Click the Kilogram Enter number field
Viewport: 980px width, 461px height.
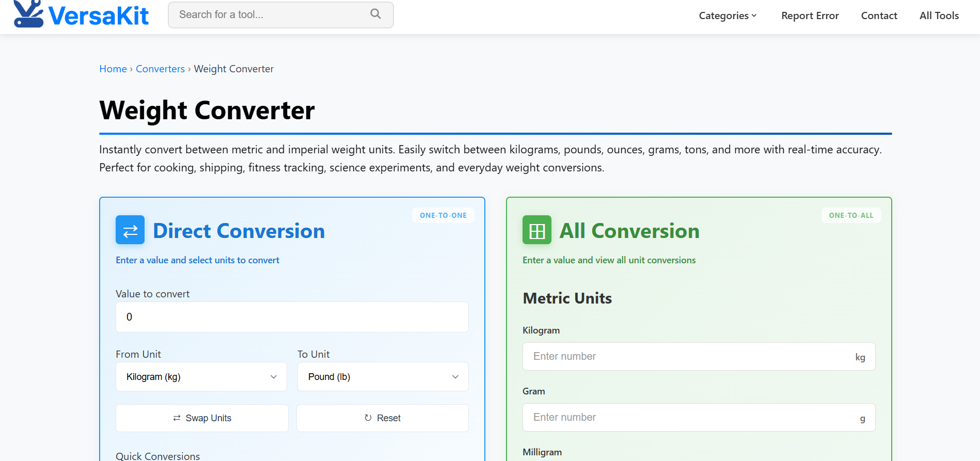coord(699,357)
